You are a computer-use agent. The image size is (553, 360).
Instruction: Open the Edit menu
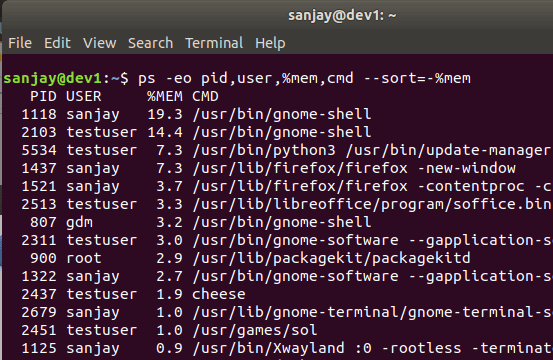57,43
